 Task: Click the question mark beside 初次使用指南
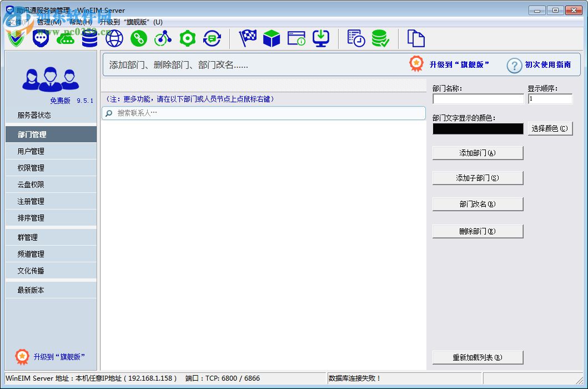[514, 66]
